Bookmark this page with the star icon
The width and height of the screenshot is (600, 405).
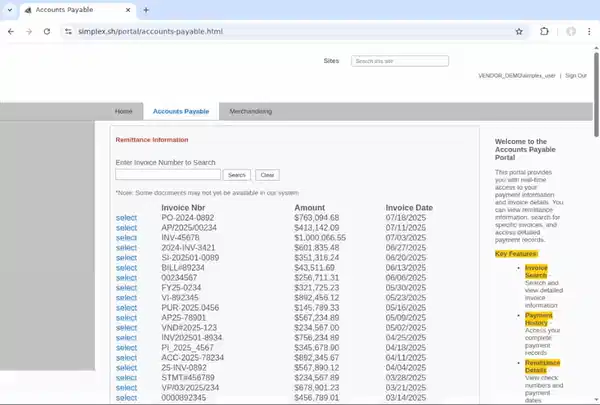coord(519,31)
